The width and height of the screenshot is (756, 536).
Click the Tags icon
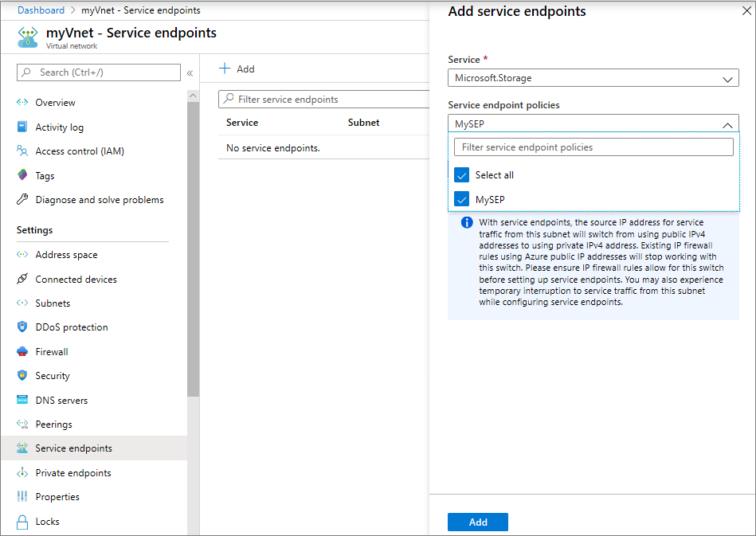pyautogui.click(x=22, y=176)
